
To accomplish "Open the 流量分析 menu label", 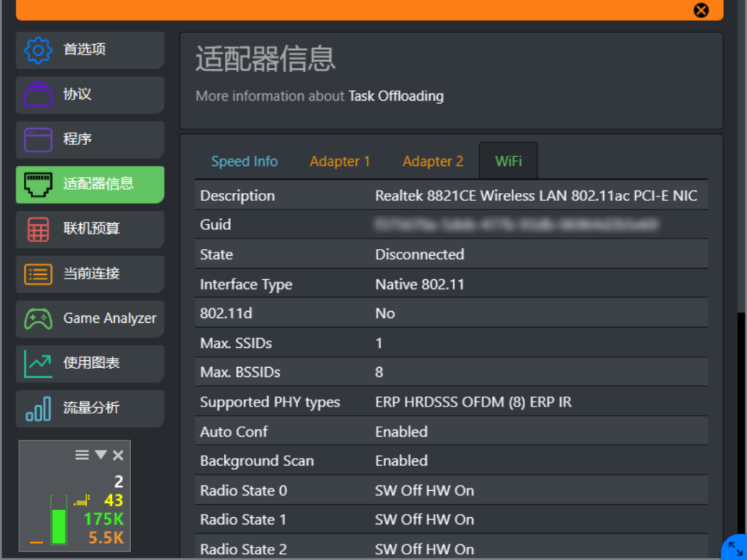I will tap(91, 408).
